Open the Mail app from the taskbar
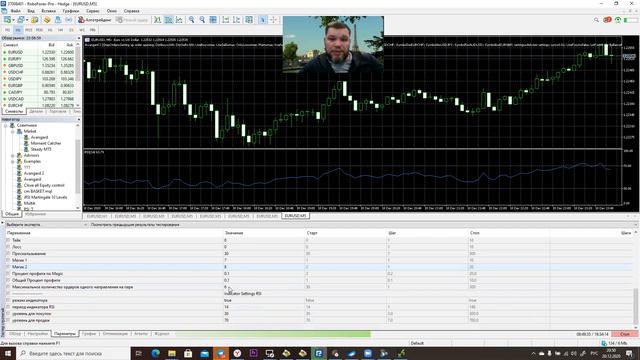Image resolution: width=640 pixels, height=360 pixels. (204, 353)
